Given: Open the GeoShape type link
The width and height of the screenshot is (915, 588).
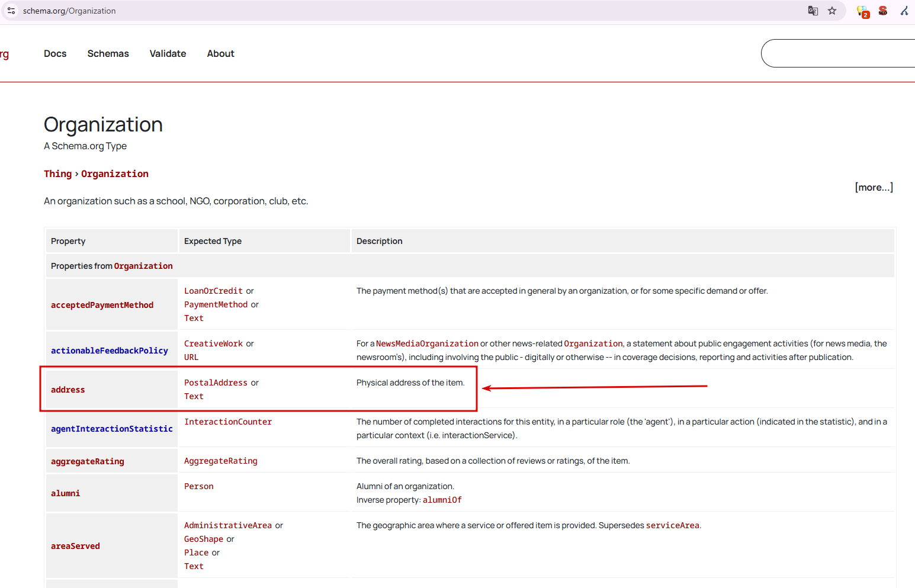Looking at the screenshot, I should [204, 539].
